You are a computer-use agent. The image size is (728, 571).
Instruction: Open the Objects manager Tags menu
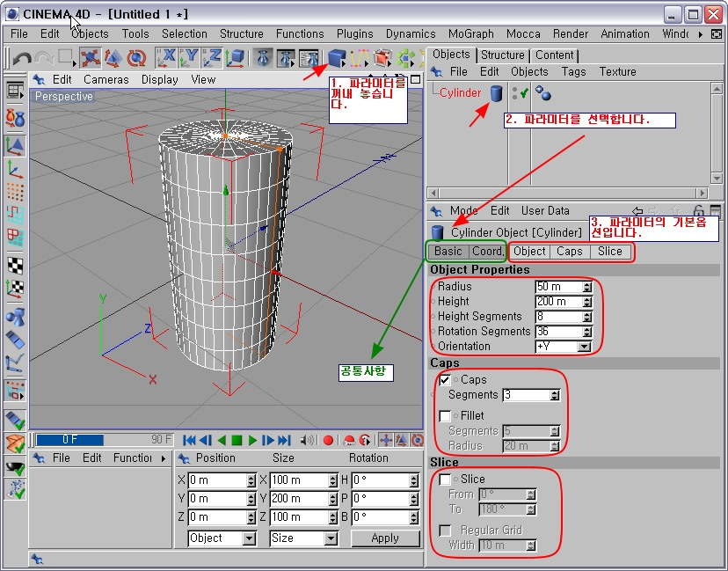(x=573, y=71)
